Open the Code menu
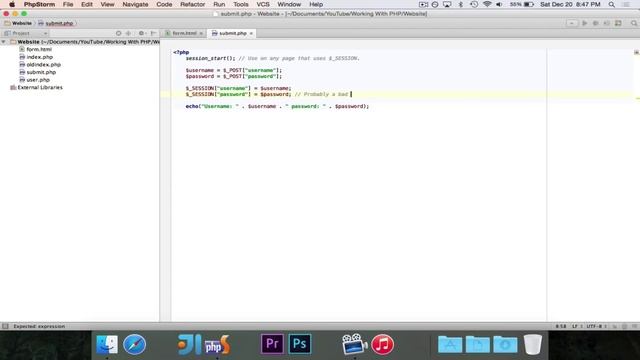Screen dimensions: 640x360 coord(164,4)
